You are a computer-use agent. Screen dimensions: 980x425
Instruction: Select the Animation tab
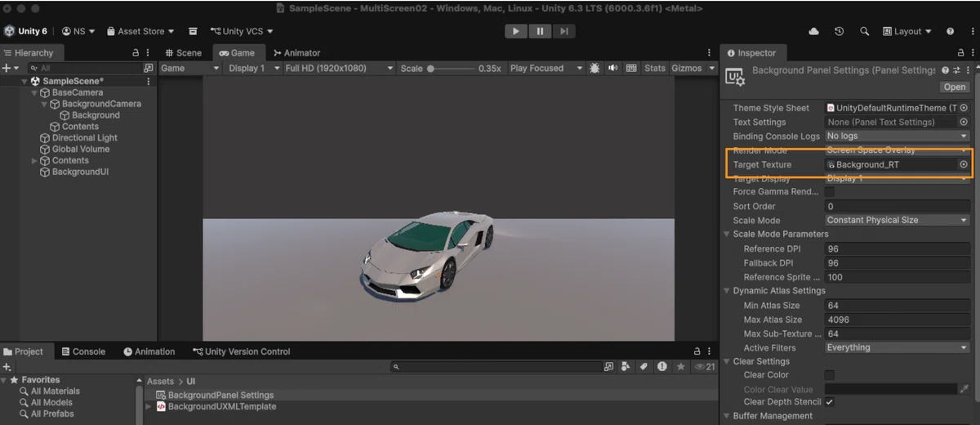point(149,351)
